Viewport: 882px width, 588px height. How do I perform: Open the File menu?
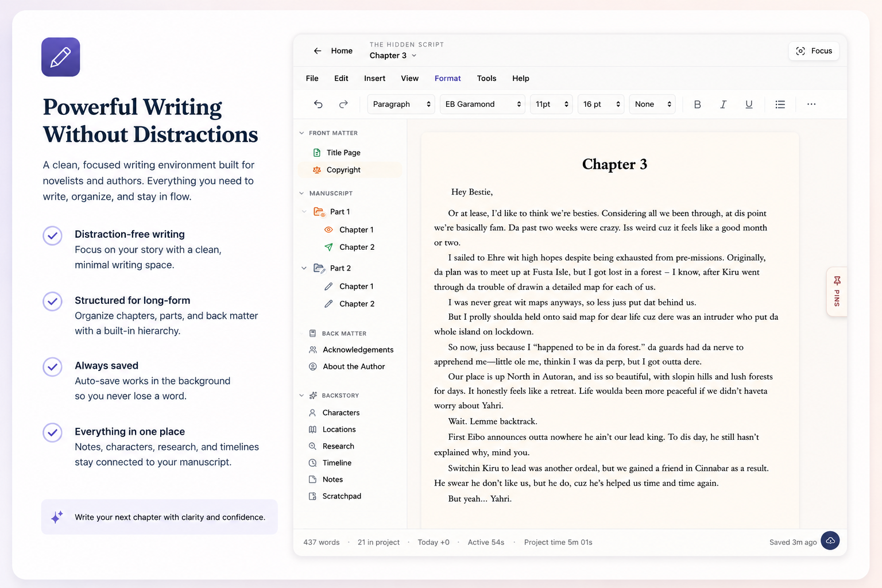pos(312,79)
